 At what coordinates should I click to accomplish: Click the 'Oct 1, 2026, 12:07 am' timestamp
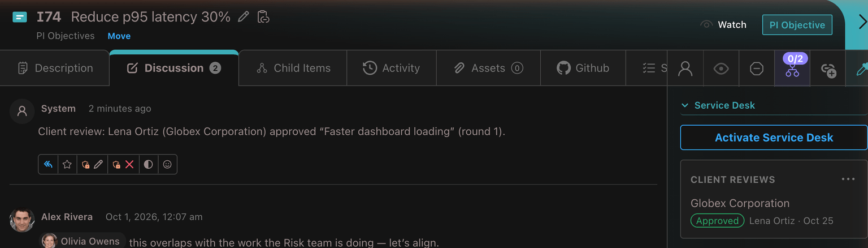pyautogui.click(x=154, y=217)
